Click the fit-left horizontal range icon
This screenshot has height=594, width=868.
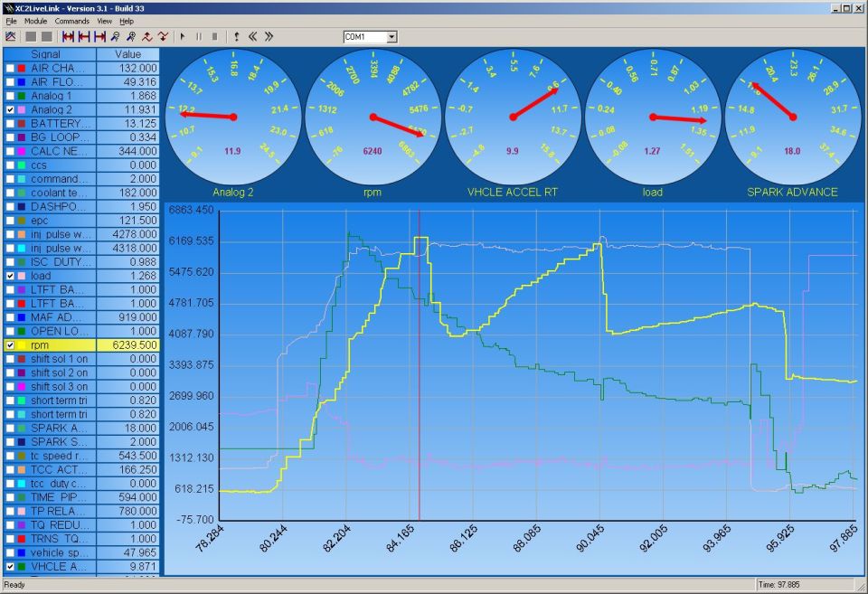point(84,36)
